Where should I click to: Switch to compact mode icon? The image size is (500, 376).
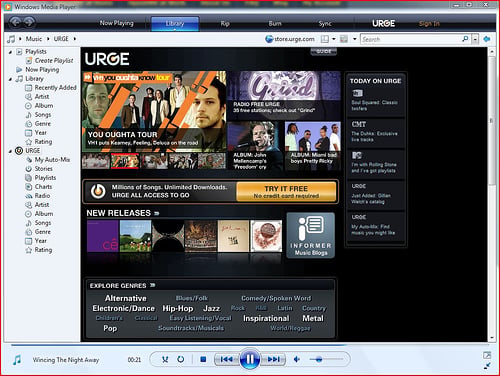click(487, 366)
